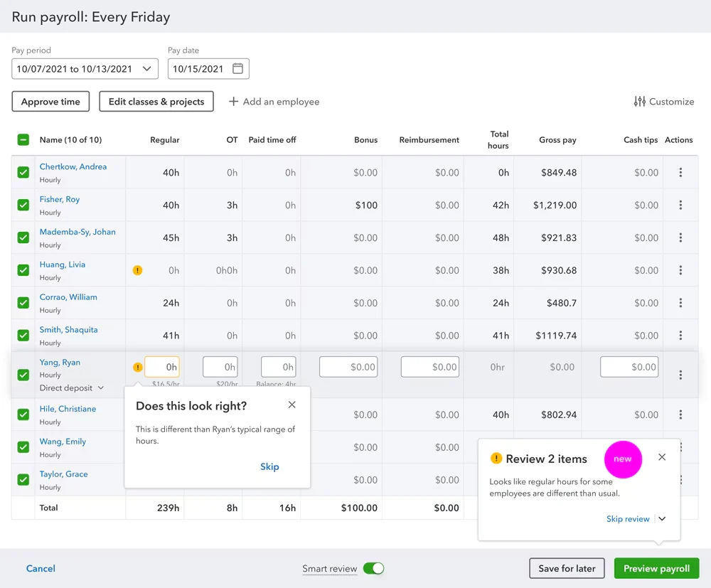This screenshot has height=588, width=711.
Task: Open actions menu for Chertkow, Andrea
Action: (x=680, y=172)
